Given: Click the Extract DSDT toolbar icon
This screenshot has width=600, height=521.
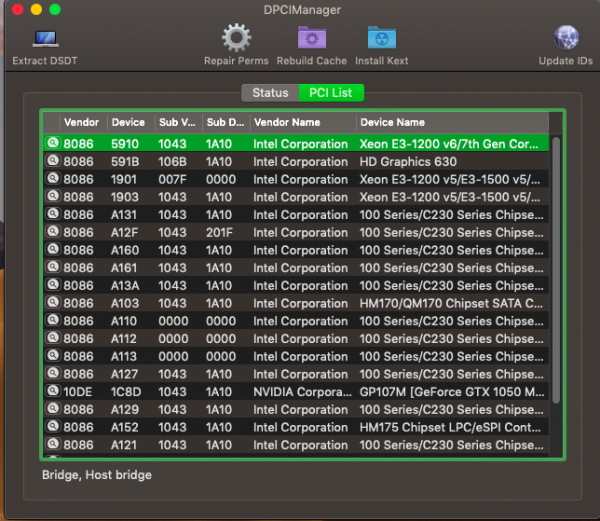Looking at the screenshot, I should (x=44, y=40).
